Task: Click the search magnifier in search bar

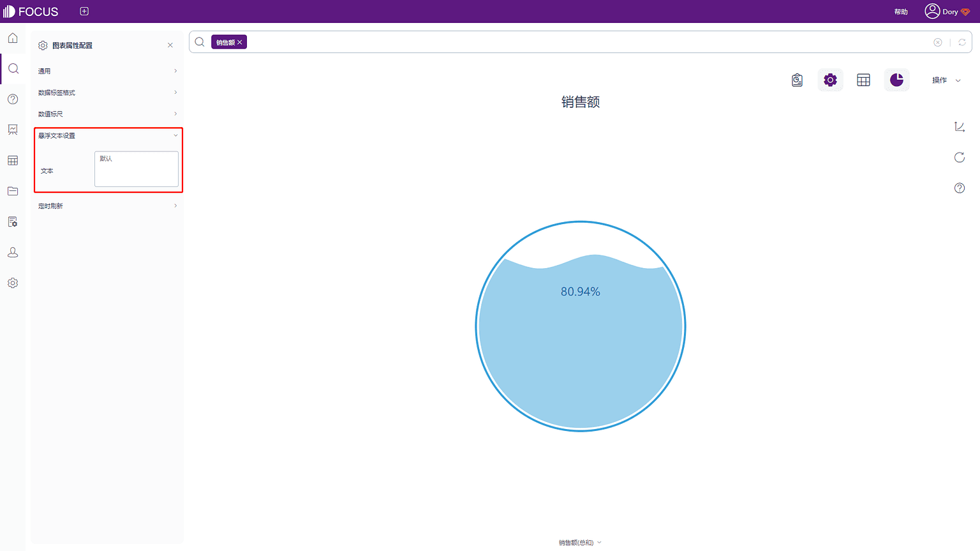Action: (x=200, y=42)
